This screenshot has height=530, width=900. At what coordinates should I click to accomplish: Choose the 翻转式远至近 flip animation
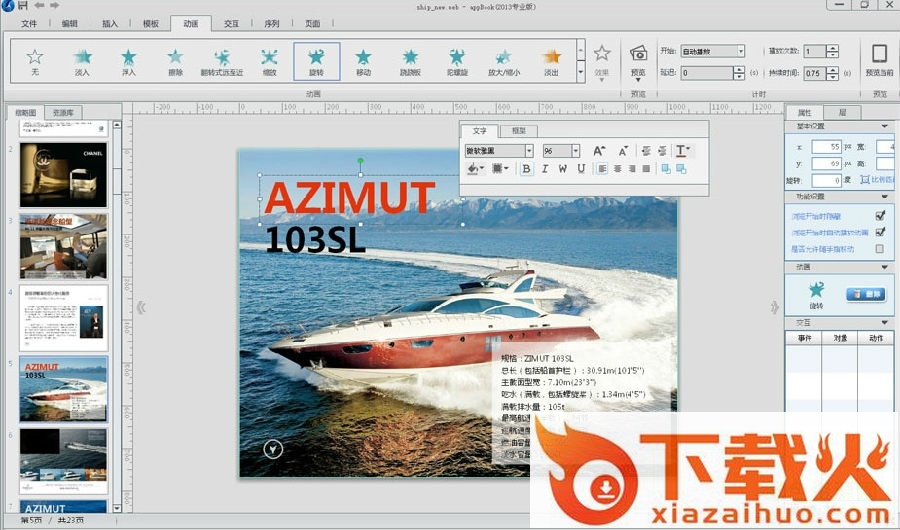tap(222, 61)
